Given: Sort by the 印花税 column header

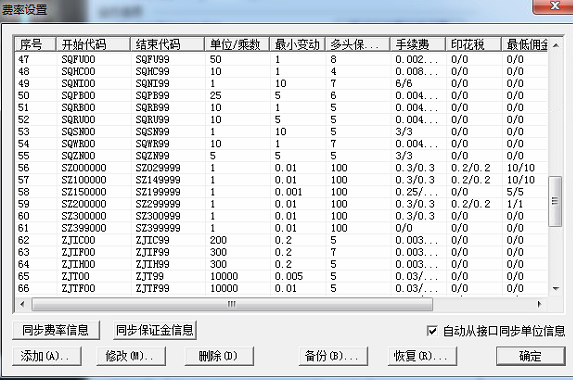Looking at the screenshot, I should (473, 45).
